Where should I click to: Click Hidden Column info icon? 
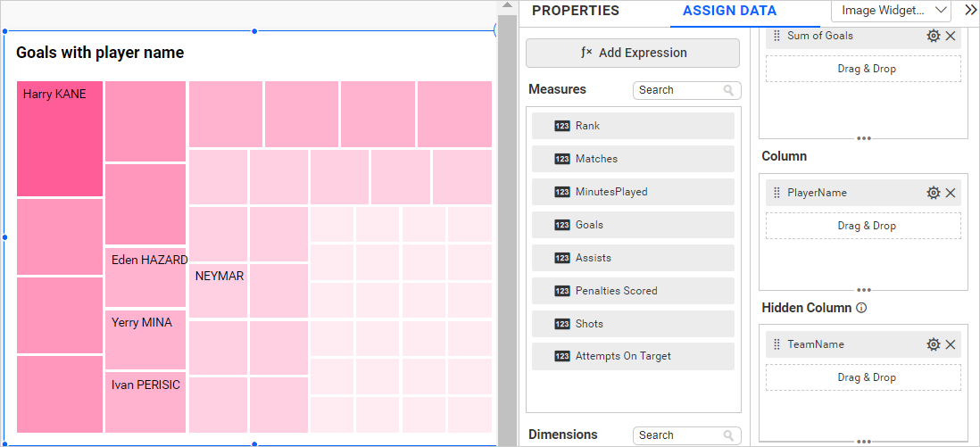tap(861, 308)
